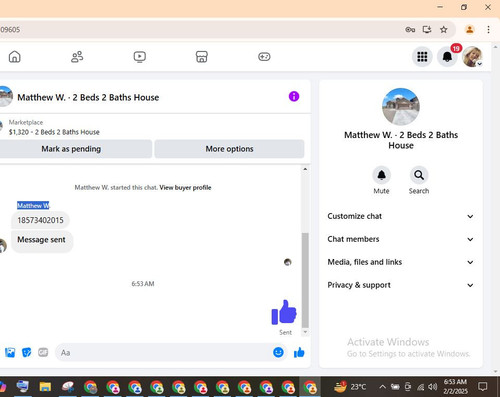
Task: Open the weather widget showing 23°C
Action: pyautogui.click(x=350, y=387)
